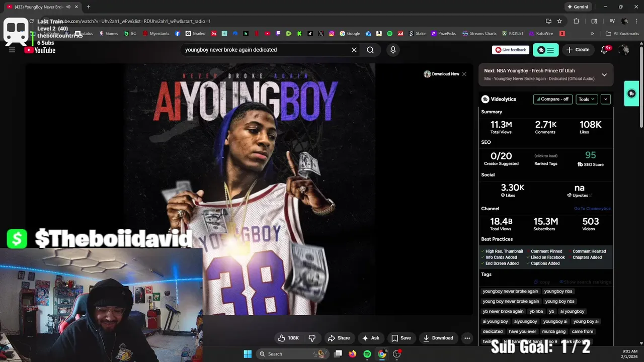Go to the YouTube home logo
644x362 pixels.
[x=40, y=50]
